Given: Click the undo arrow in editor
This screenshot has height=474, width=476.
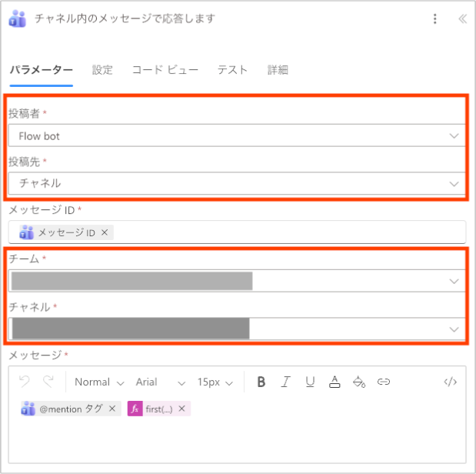Looking at the screenshot, I should pyautogui.click(x=24, y=382).
